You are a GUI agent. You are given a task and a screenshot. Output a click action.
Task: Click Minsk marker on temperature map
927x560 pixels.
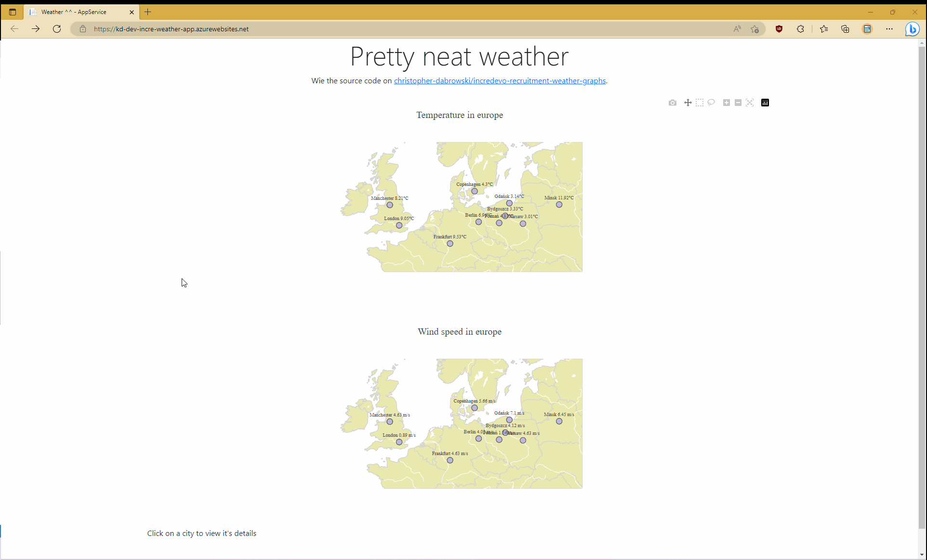click(x=559, y=205)
